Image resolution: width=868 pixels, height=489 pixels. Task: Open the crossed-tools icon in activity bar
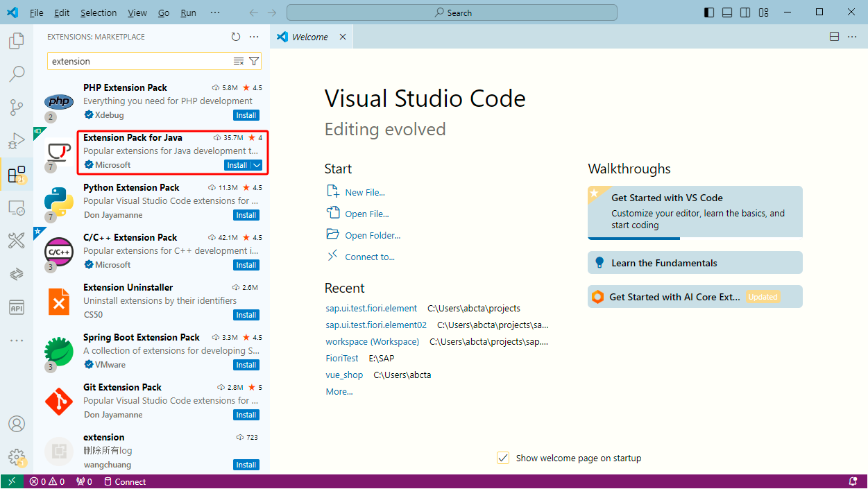point(16,241)
